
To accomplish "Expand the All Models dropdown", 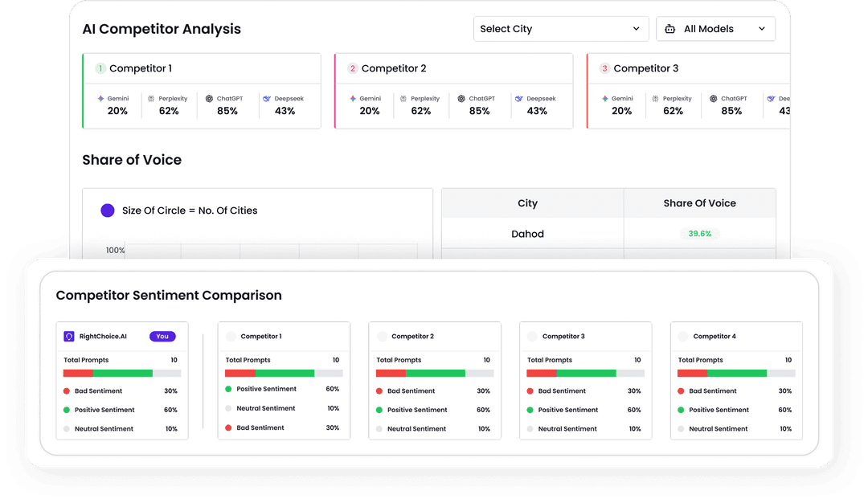I will point(715,29).
